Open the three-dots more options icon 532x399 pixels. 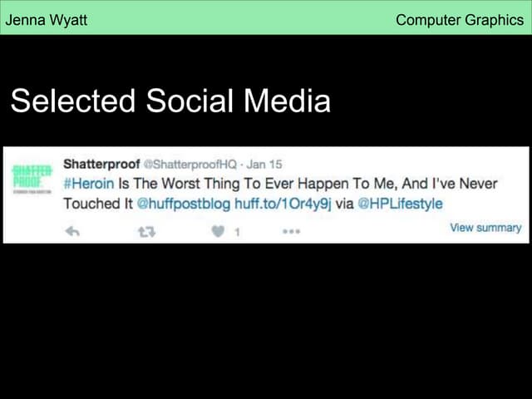point(291,232)
